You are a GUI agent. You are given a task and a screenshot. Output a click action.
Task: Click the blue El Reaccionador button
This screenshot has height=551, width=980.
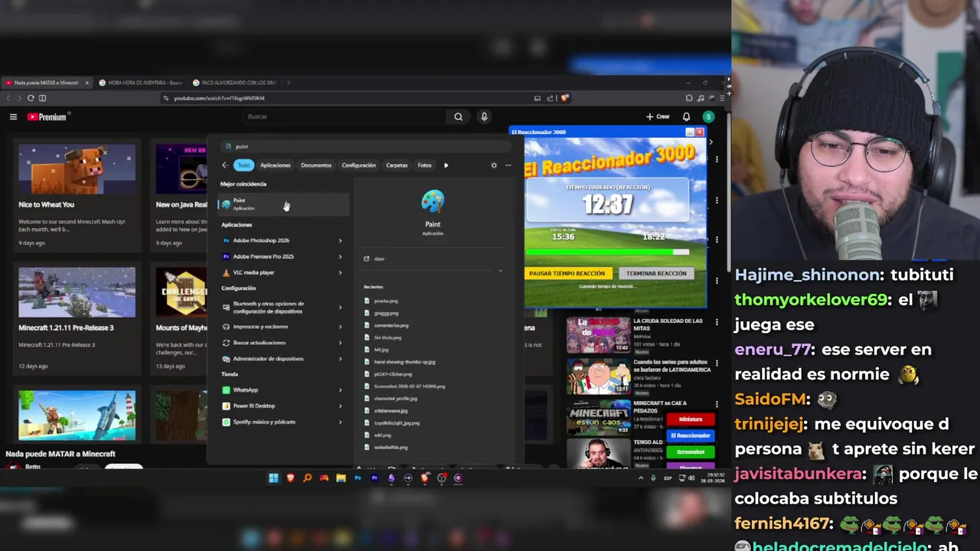[691, 435]
